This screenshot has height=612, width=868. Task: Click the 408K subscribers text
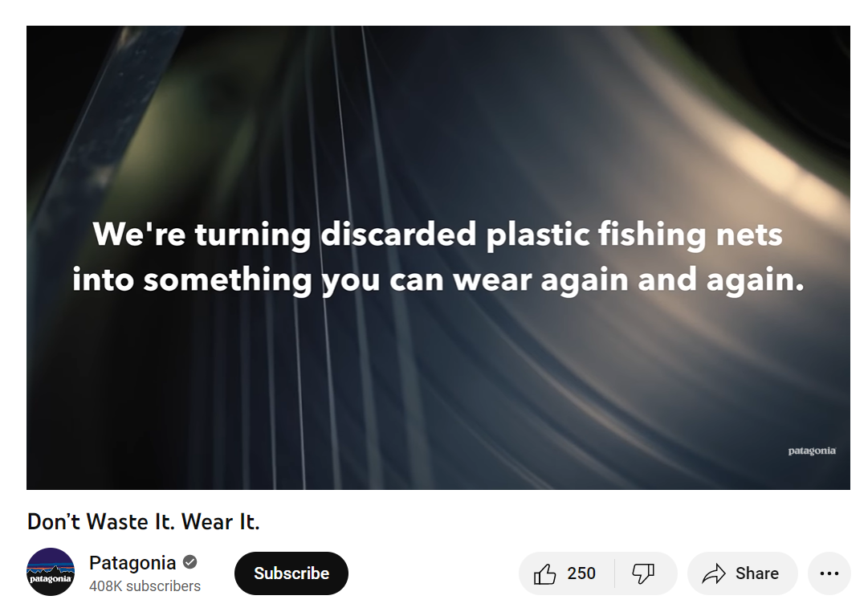tap(145, 586)
